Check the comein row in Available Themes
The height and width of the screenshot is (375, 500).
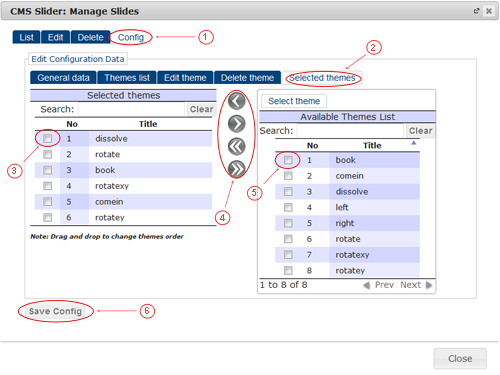pyautogui.click(x=288, y=176)
